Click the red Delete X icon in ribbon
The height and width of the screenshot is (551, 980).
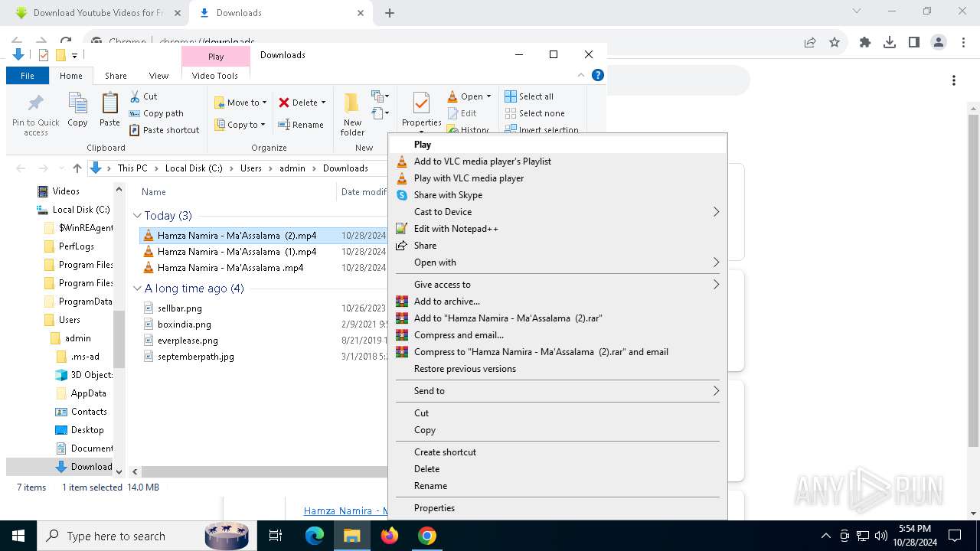tap(284, 103)
